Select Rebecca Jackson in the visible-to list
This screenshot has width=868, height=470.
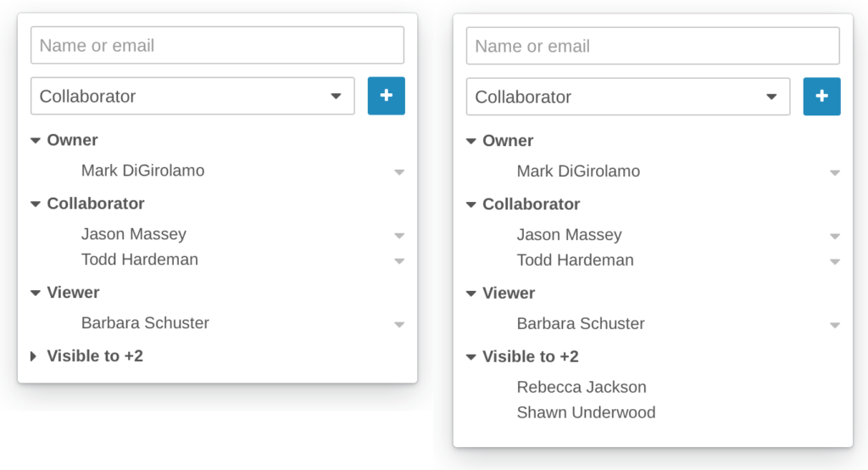click(x=581, y=387)
